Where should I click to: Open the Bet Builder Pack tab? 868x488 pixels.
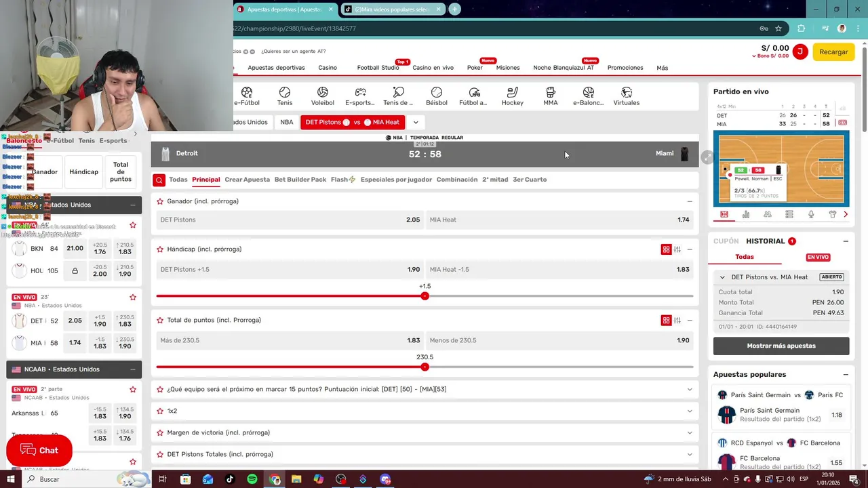pyautogui.click(x=300, y=180)
